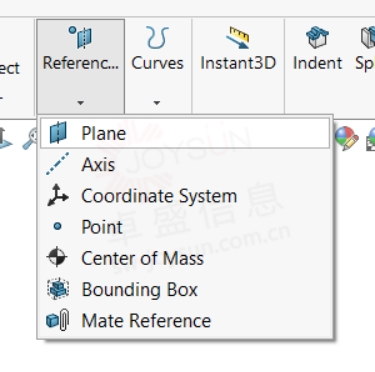Image resolution: width=375 pixels, height=372 pixels.
Task: Click the dashed Axis icon
Action: pos(57,164)
